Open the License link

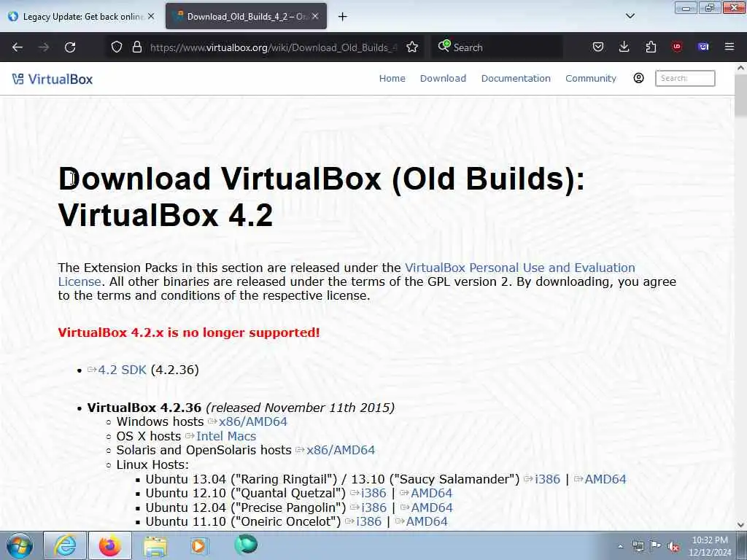point(80,281)
